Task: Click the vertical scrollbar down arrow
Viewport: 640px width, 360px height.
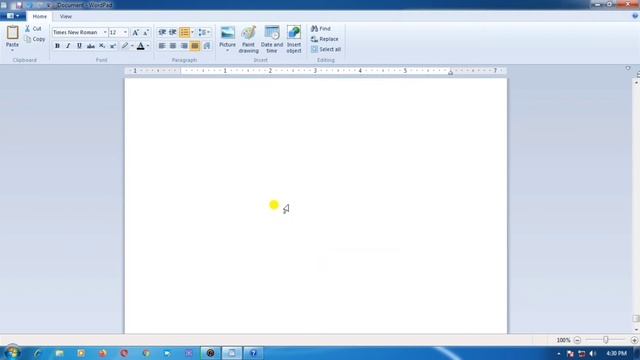Action: tap(636, 329)
